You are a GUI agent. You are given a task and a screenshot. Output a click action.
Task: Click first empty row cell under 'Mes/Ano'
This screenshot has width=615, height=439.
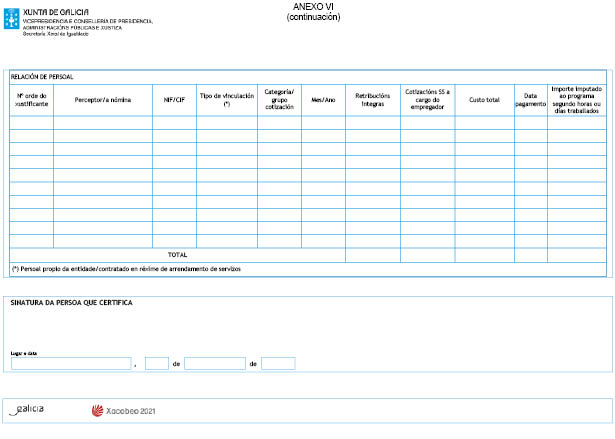tap(322, 123)
